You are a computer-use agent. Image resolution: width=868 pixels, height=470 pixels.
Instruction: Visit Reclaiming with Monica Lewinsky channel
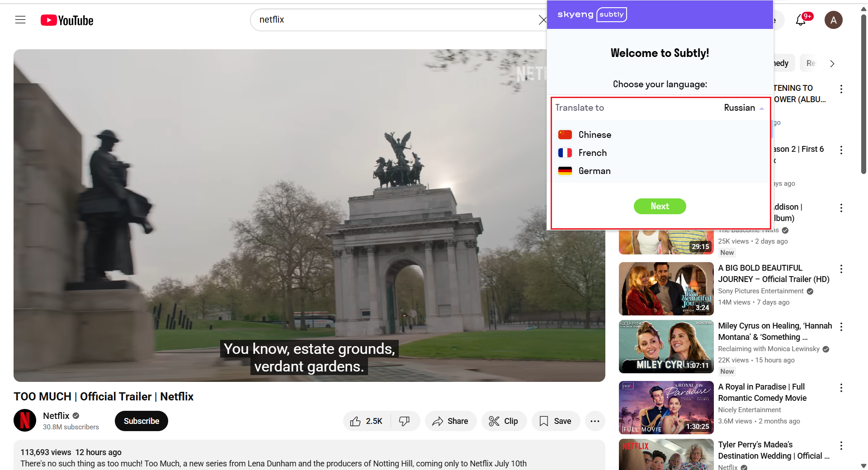[x=769, y=349]
